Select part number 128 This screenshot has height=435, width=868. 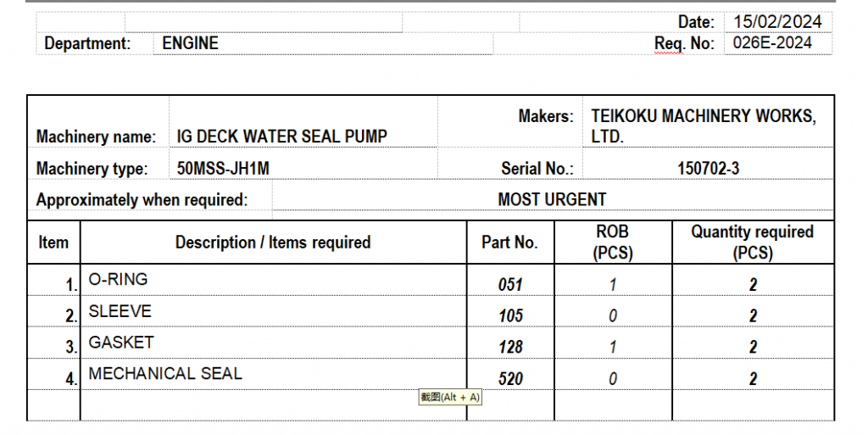pyautogui.click(x=510, y=348)
